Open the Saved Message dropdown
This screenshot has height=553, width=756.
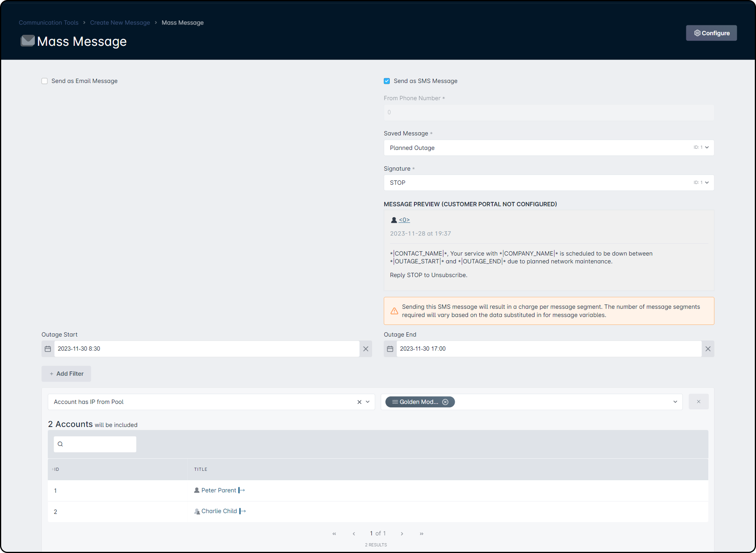[549, 148]
